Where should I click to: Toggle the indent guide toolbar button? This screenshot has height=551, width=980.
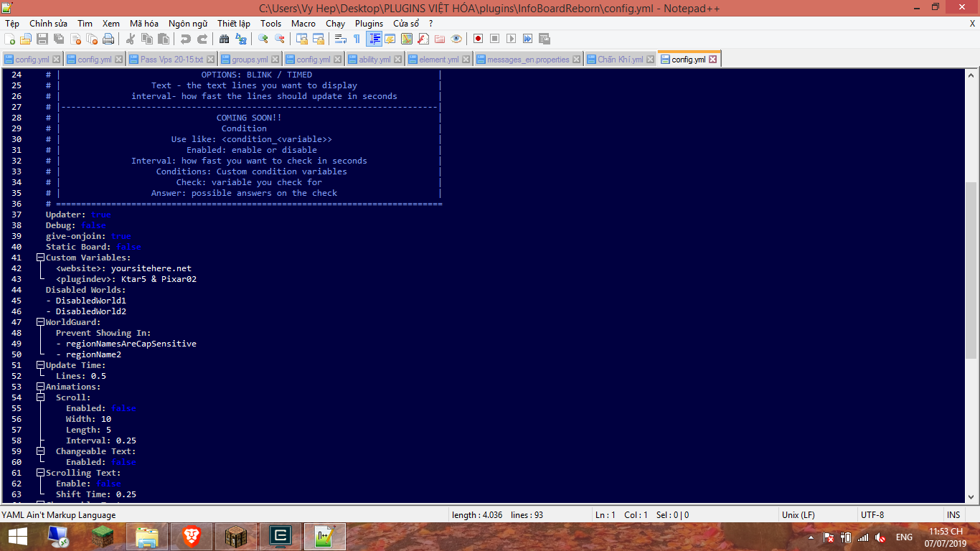374,39
